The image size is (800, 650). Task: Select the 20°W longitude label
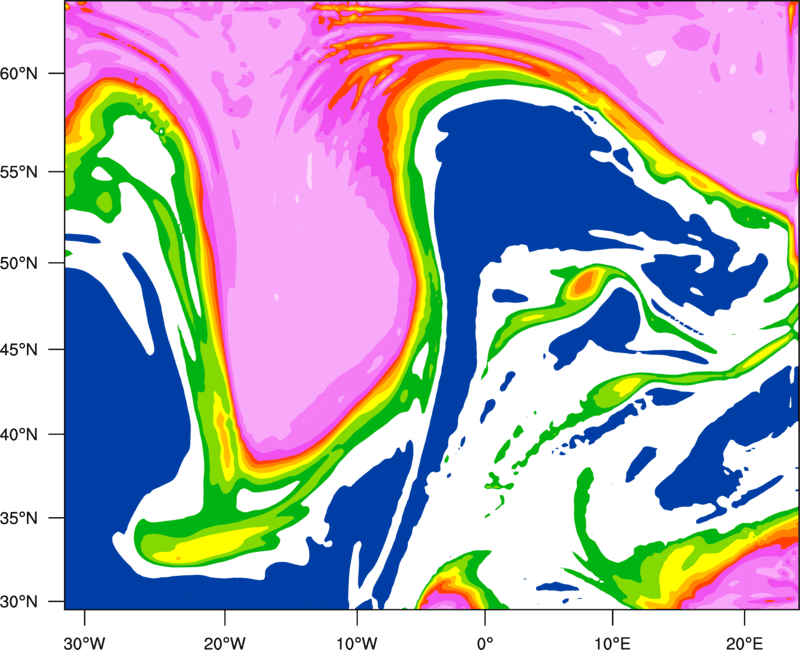225,643
